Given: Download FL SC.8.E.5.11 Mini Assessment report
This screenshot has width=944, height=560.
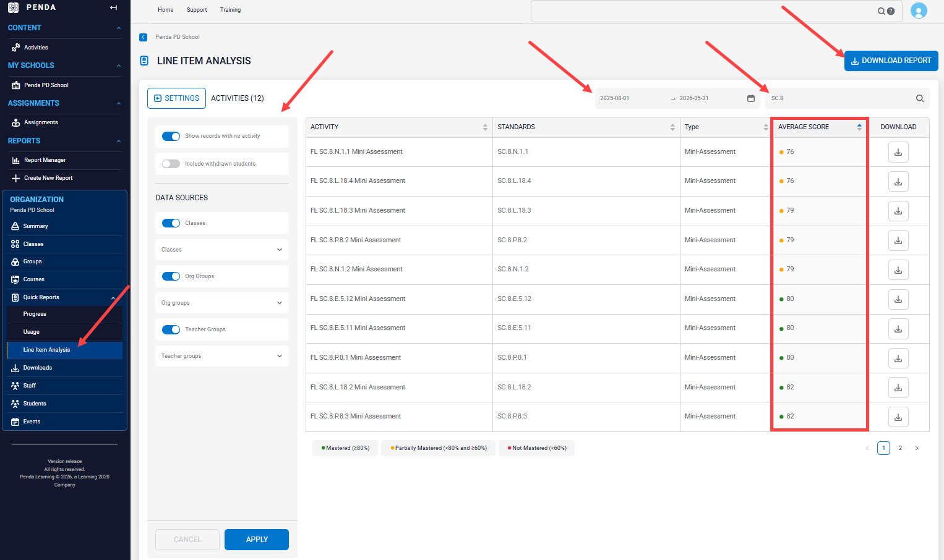Looking at the screenshot, I should [x=898, y=329].
